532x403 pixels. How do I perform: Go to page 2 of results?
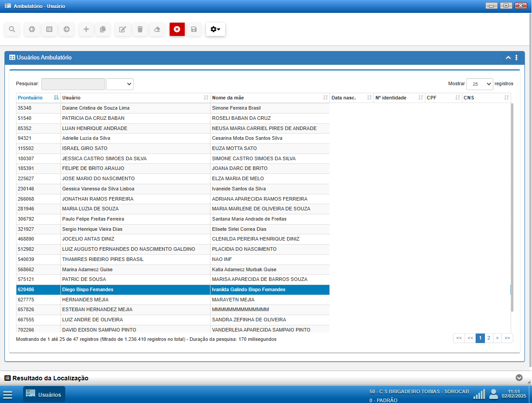[x=488, y=338]
